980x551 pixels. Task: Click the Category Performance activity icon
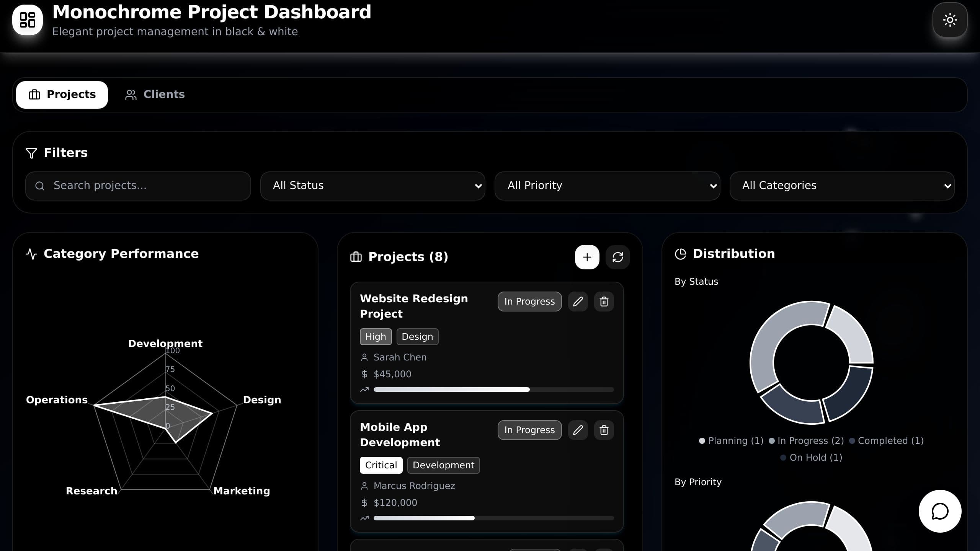pyautogui.click(x=31, y=254)
